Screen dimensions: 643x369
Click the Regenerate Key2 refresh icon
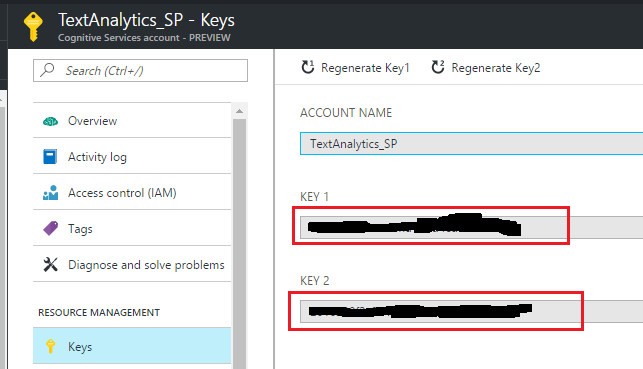pos(438,67)
